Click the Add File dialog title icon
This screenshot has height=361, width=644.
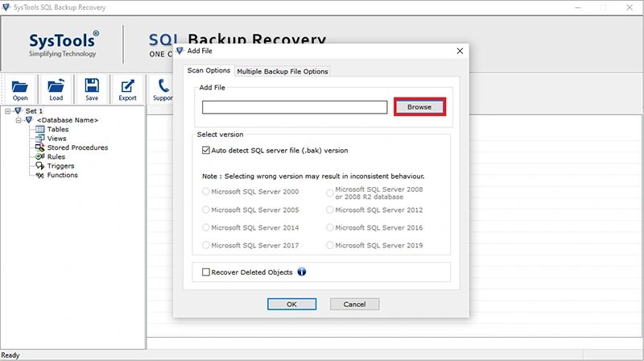click(180, 51)
